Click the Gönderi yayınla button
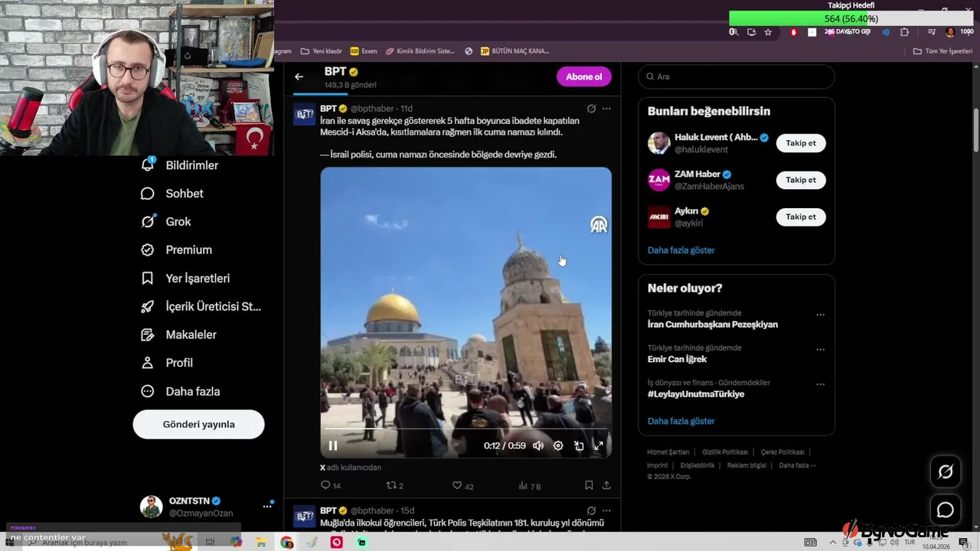The height and width of the screenshot is (551, 980). point(198,424)
